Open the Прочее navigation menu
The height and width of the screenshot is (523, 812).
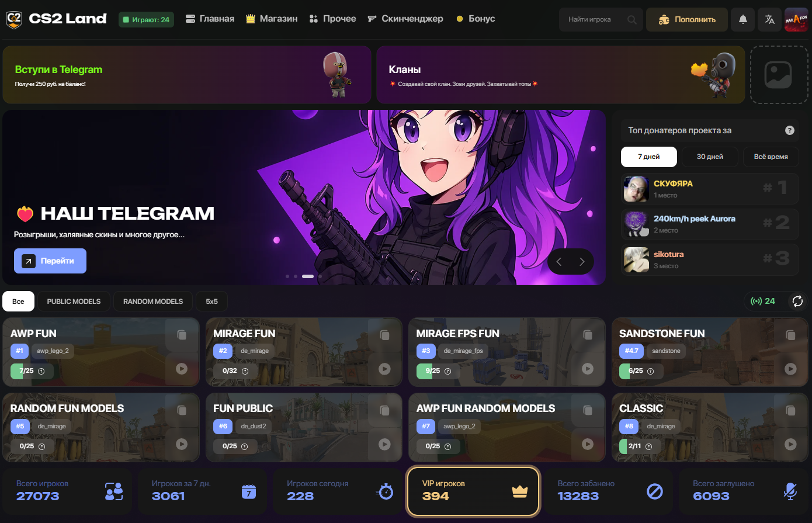coord(332,19)
